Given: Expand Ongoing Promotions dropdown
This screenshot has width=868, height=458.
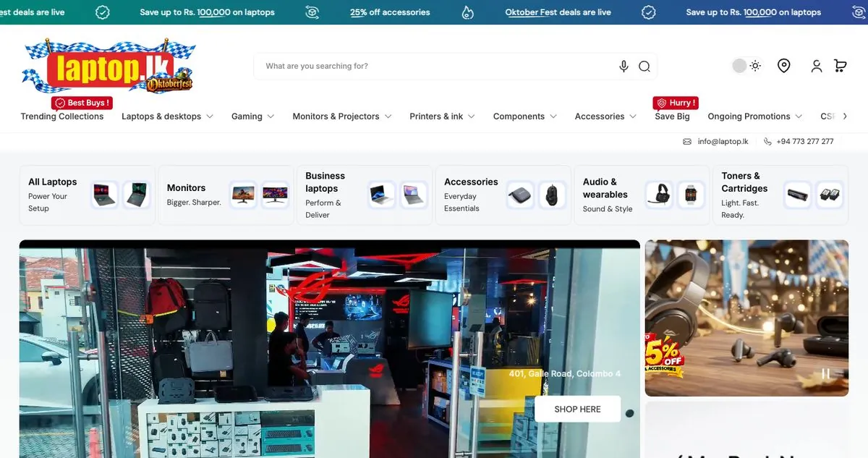Looking at the screenshot, I should click(x=755, y=116).
